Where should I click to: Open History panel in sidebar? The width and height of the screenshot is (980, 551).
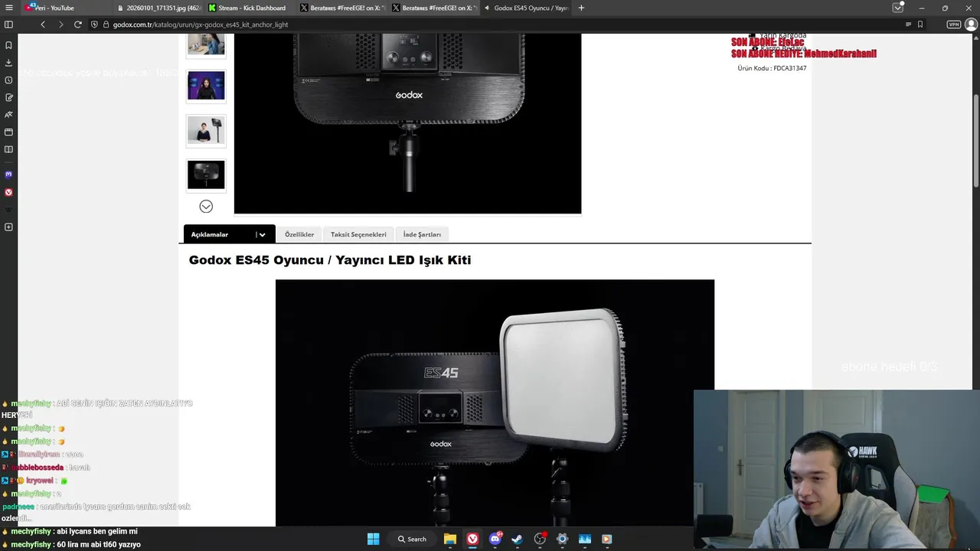8,80
